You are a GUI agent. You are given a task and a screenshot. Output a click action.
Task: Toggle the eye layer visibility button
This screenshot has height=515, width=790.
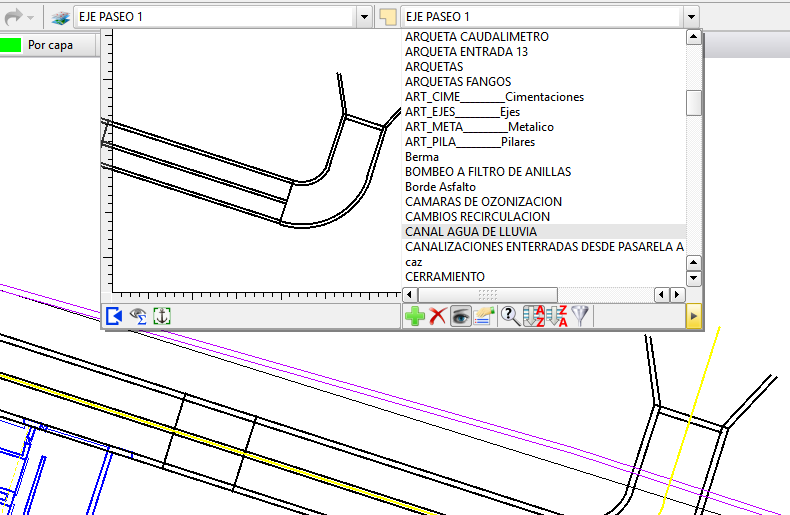(460, 316)
